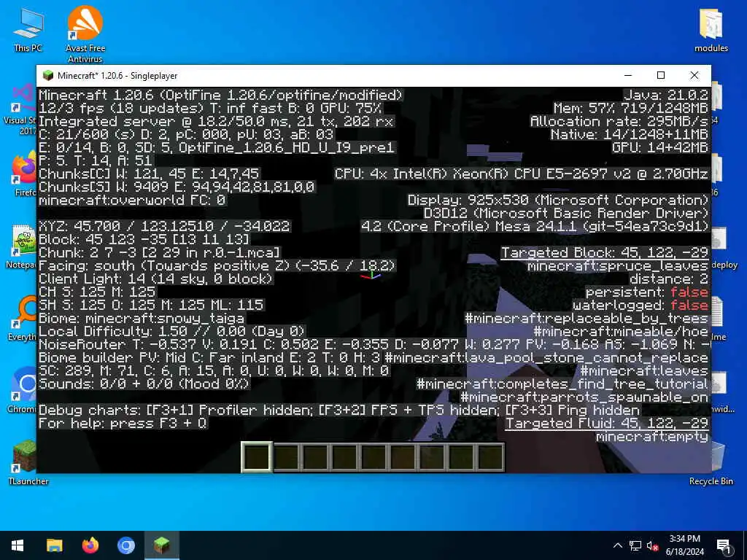Click 'Sounds: 0/0 + 0/0 (Mood 0%)' line
Image resolution: width=747 pixels, height=560 pixels.
coord(144,384)
